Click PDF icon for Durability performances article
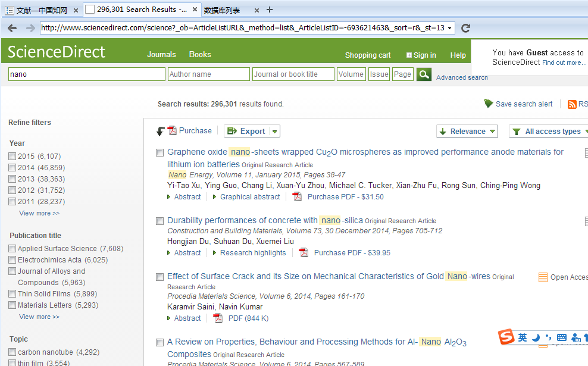588x366 pixels. (x=304, y=253)
